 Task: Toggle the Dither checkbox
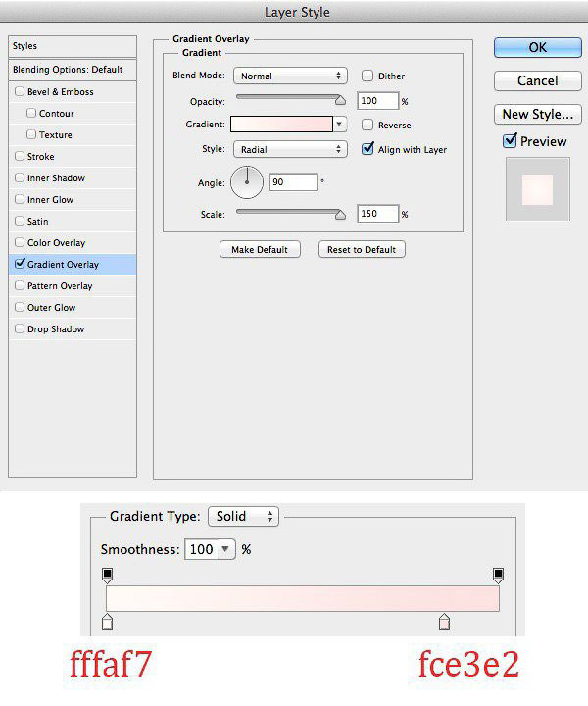367,76
